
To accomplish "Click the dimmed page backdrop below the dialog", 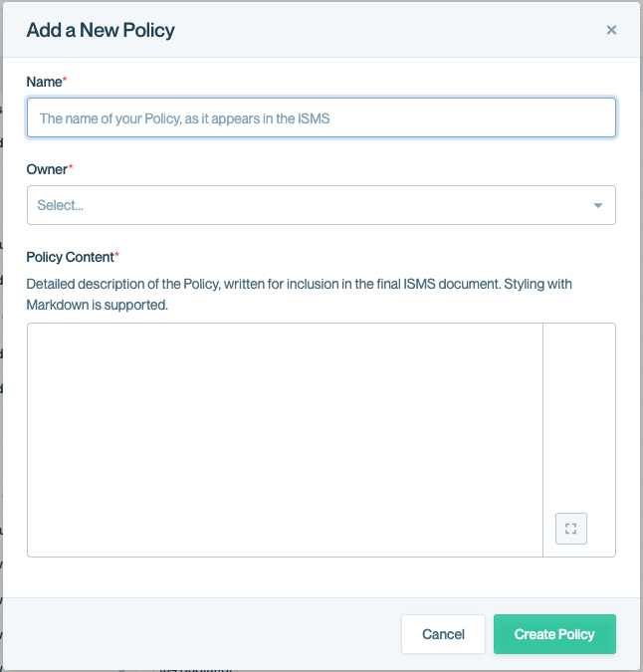I will (299, 667).
